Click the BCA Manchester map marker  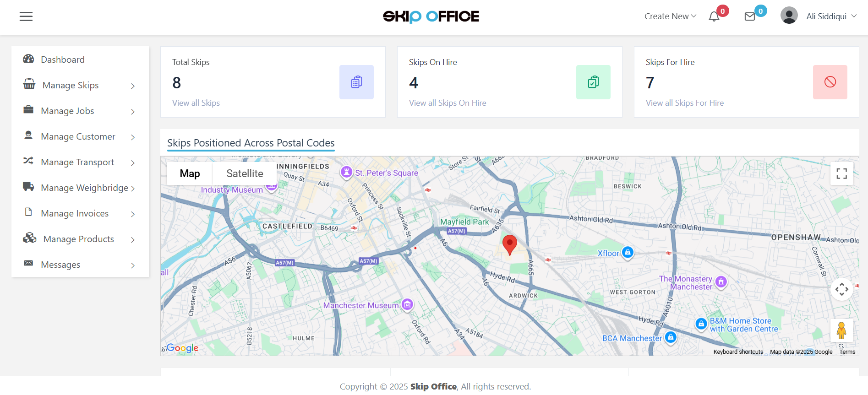pos(671,338)
